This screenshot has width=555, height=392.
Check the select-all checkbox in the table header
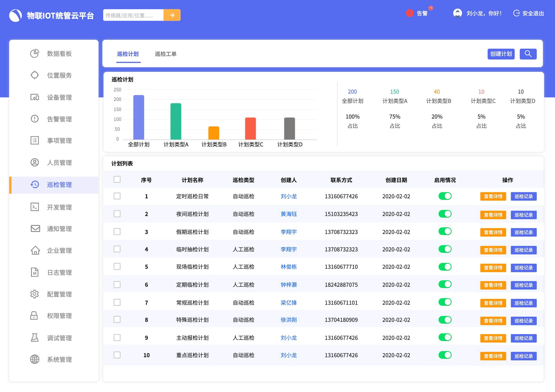click(x=117, y=179)
